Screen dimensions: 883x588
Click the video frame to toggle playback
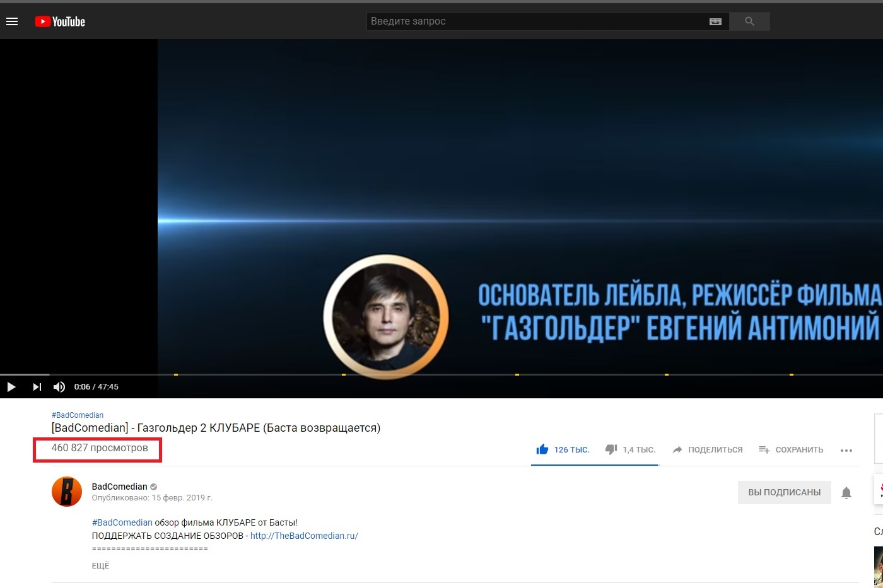click(441, 206)
